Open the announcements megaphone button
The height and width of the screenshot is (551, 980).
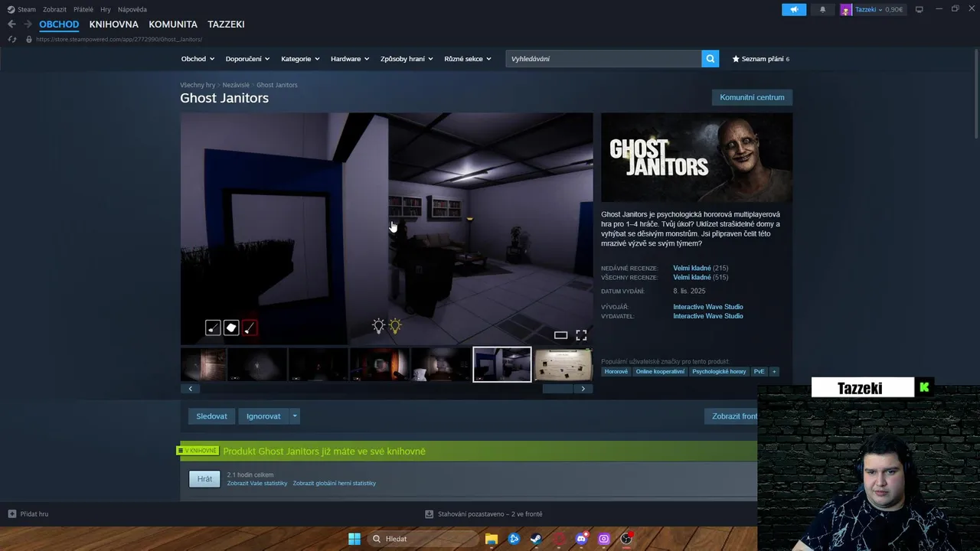click(794, 9)
